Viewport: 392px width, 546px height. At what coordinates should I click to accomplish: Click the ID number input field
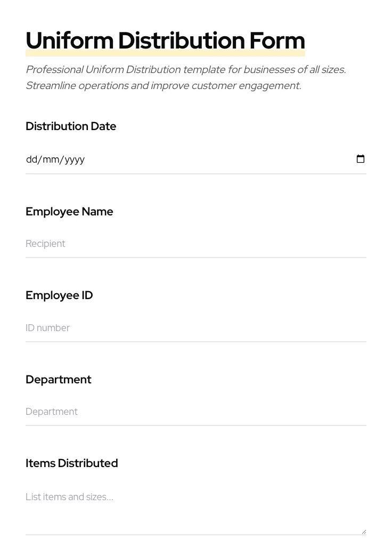coord(195,328)
